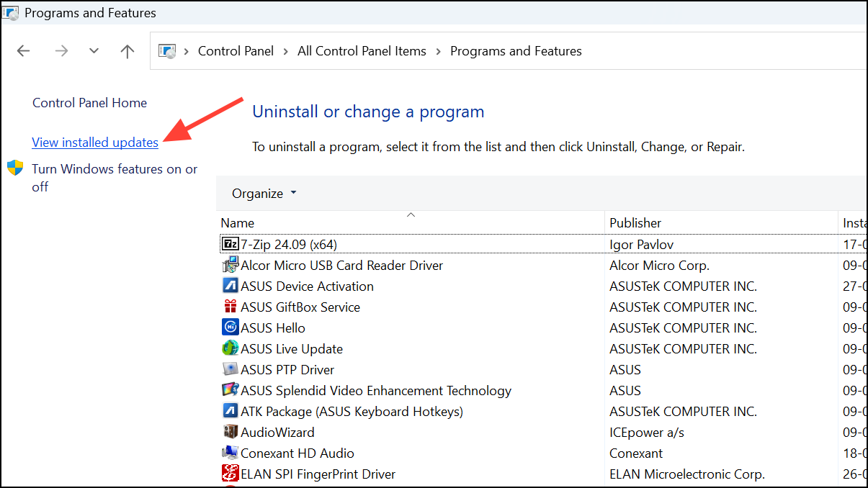
Task: Open the recent locations dropdown chevron
Action: (x=94, y=51)
